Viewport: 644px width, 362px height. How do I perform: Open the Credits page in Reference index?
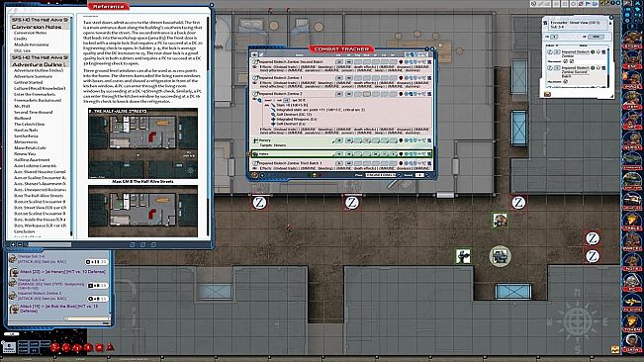pos(20,39)
